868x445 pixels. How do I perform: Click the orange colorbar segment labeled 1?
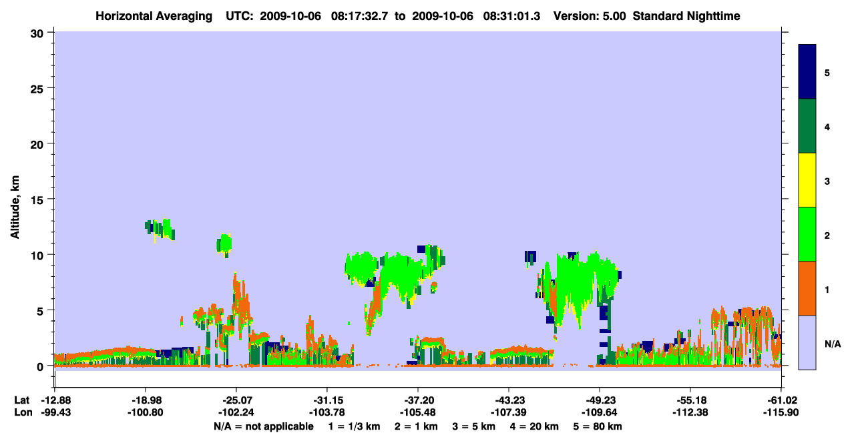pos(807,288)
